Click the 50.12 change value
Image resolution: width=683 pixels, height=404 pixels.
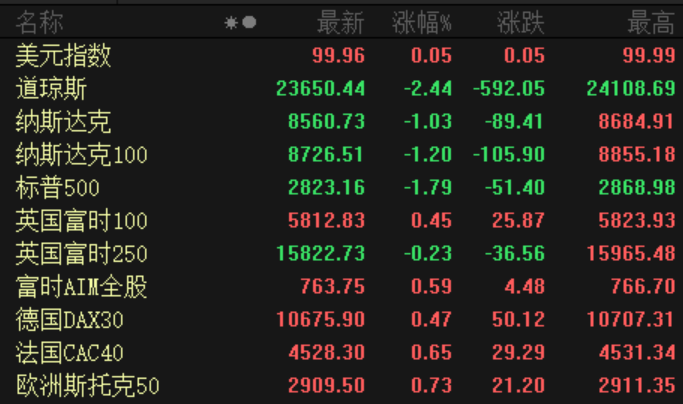tap(518, 319)
